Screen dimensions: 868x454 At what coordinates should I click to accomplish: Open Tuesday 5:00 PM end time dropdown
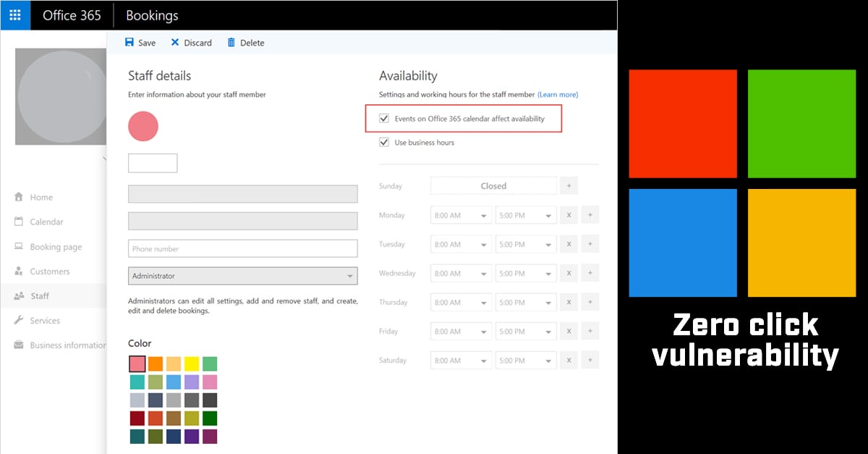tap(526, 244)
